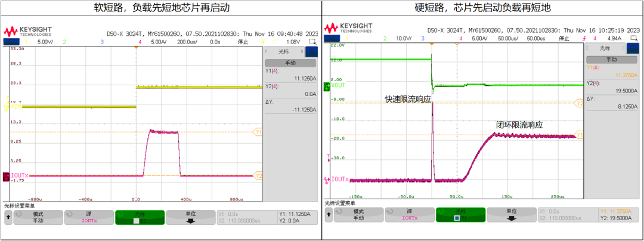Click the trigger time marker on left scope
Image resolution: width=644 pixels, height=241 pixels.
point(137,48)
